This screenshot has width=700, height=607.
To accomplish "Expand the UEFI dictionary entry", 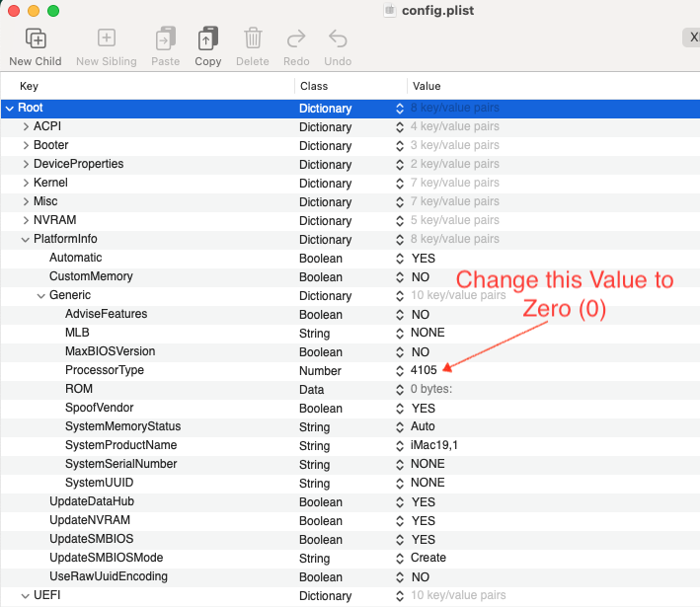I will 26,595.
